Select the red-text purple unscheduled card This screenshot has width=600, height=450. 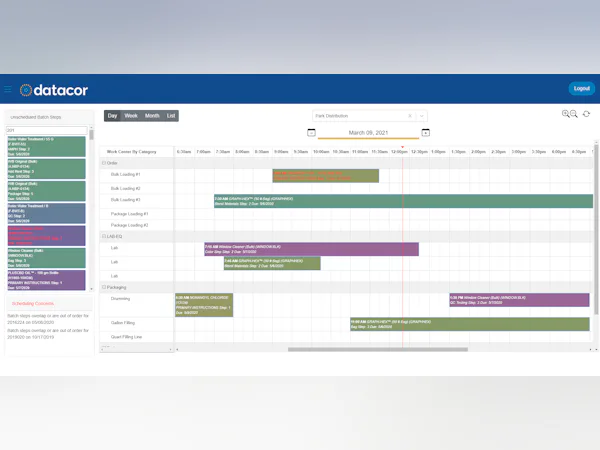click(46, 236)
